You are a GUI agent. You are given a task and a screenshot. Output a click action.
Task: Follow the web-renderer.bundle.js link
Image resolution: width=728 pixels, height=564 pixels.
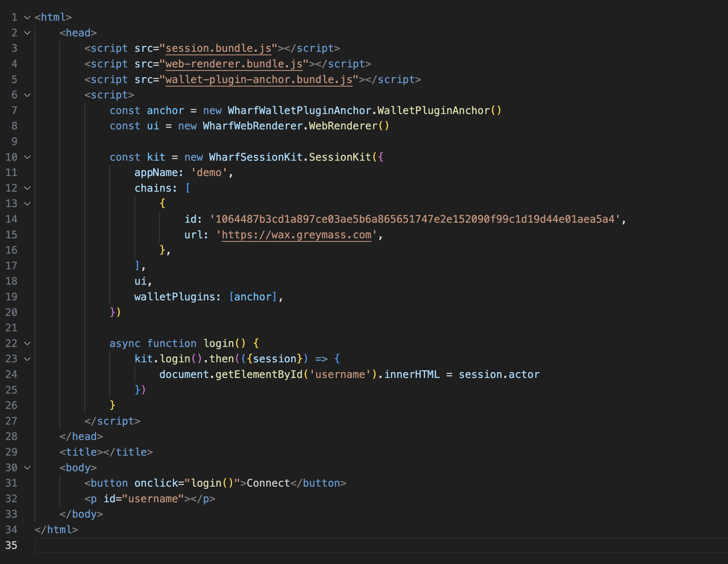pos(233,64)
